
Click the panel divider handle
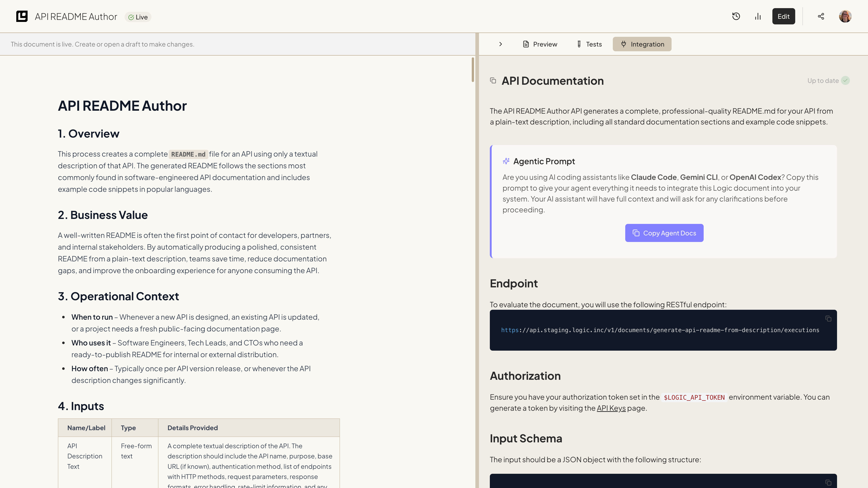click(477, 260)
